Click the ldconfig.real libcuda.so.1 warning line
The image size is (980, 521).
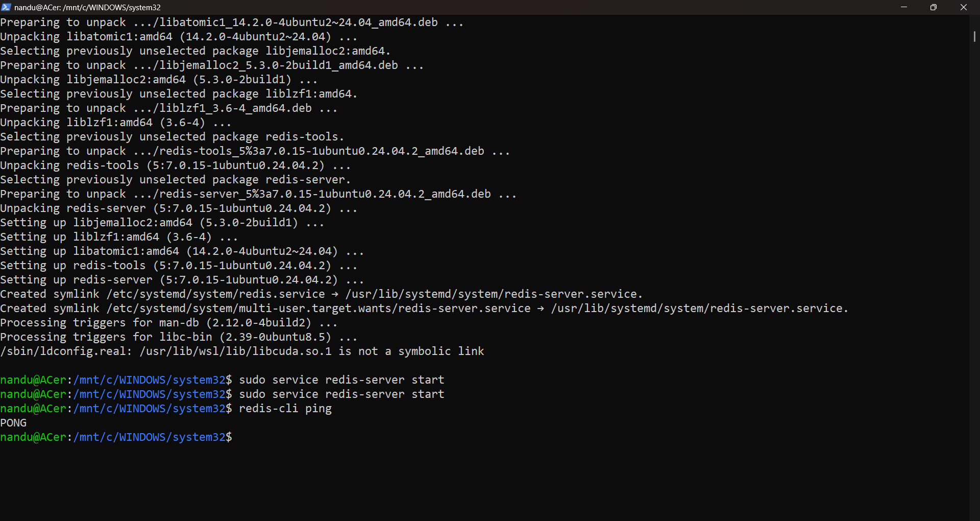[242, 351]
